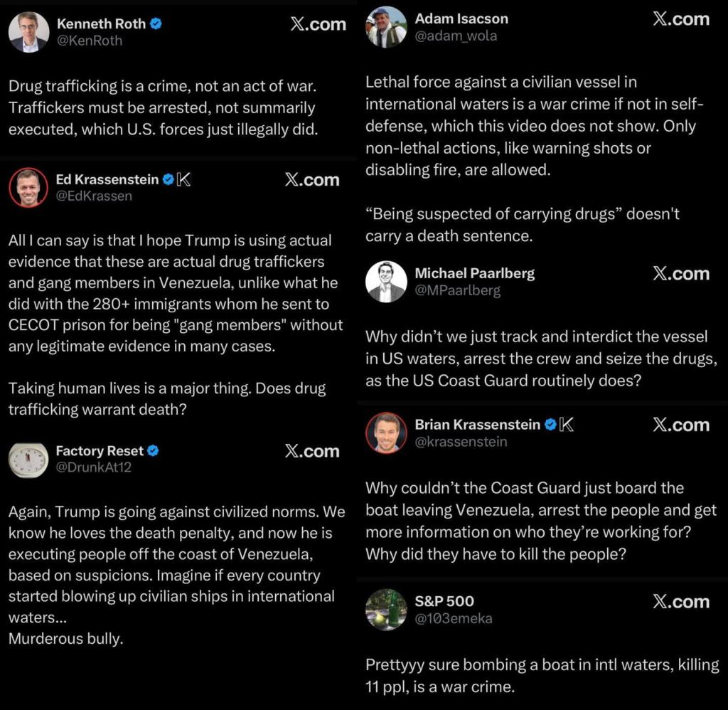Click Adam Isacson's profile photo
Screen dimensions: 728x710
386,27
